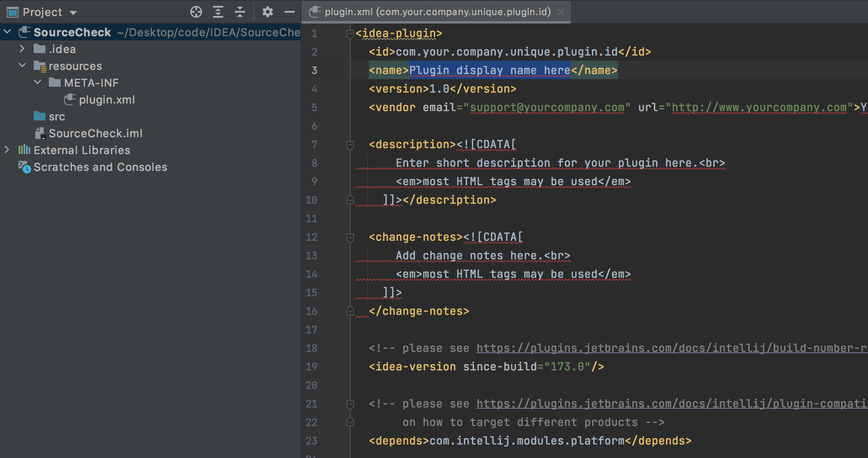Select the src folder in tree
This screenshot has width=868, height=458.
pyautogui.click(x=56, y=117)
